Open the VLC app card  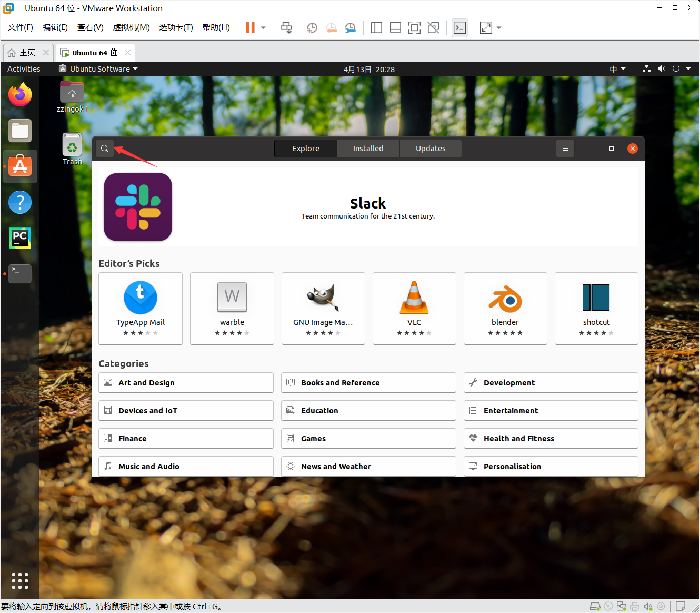[x=414, y=309]
